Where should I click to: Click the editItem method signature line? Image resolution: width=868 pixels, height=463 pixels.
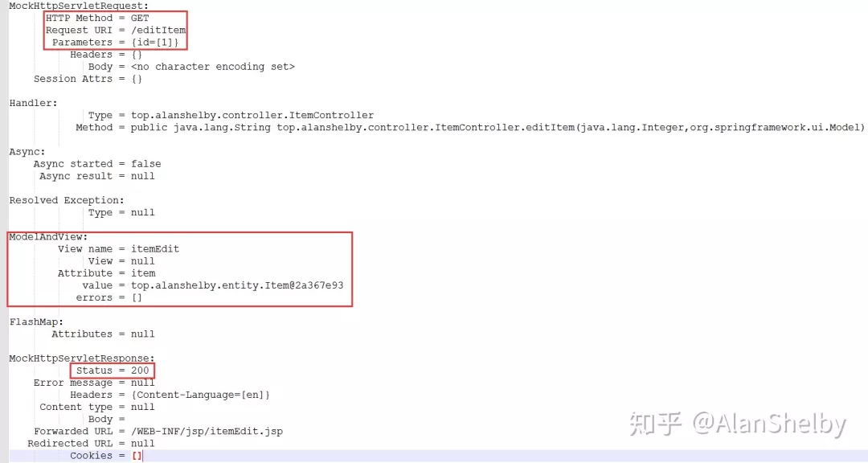pos(470,127)
